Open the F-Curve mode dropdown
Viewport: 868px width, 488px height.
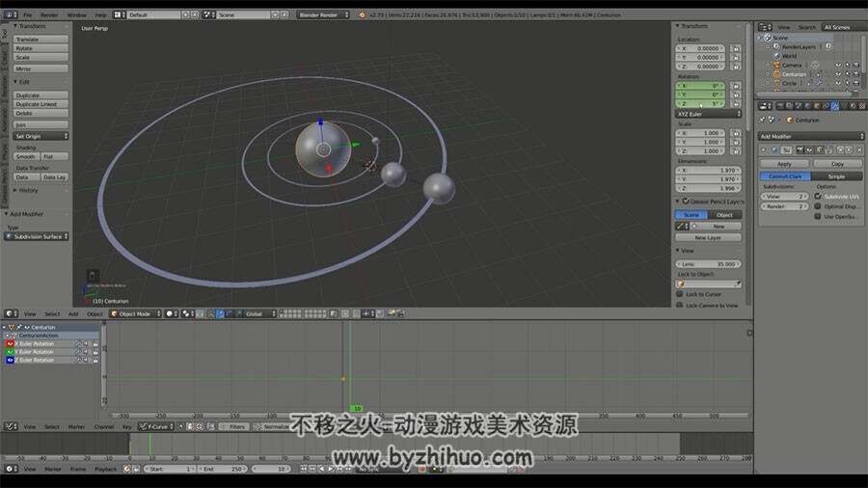coord(156,426)
